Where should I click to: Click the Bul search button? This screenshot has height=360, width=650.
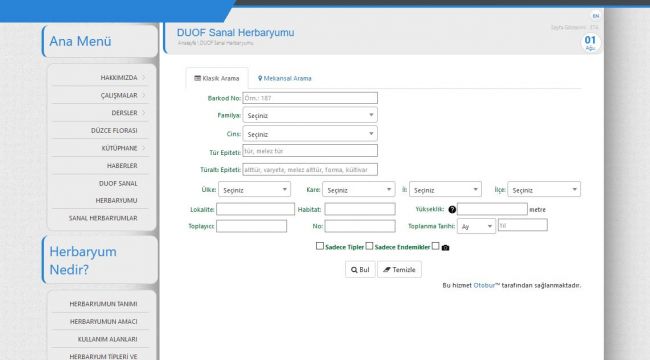click(360, 270)
